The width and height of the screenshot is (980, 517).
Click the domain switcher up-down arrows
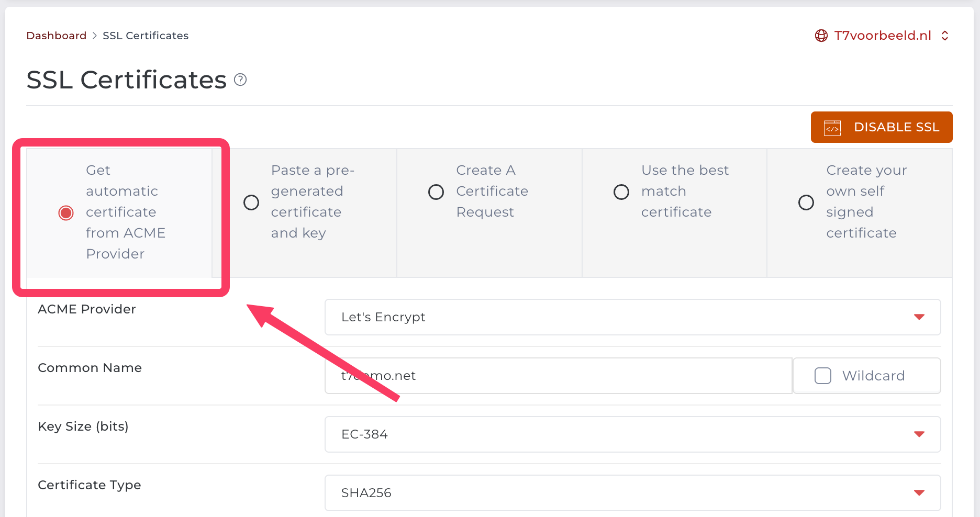pos(945,36)
